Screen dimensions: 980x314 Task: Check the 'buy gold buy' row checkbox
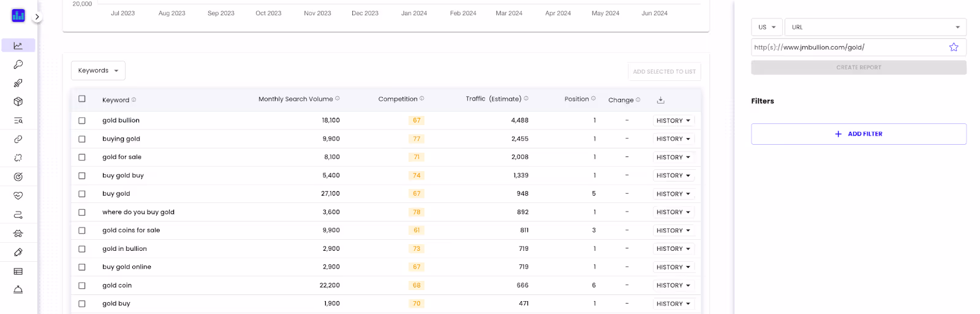(82, 176)
